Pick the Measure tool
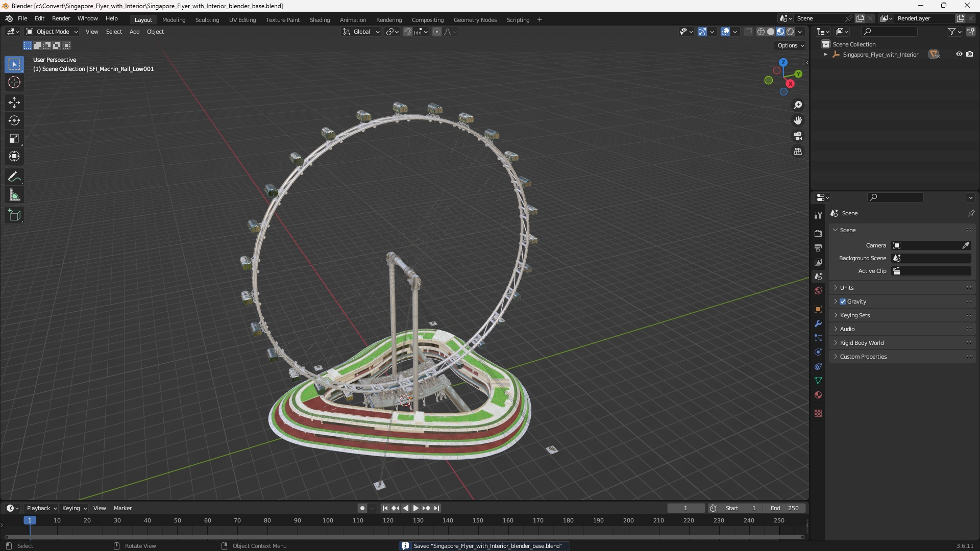 click(14, 195)
